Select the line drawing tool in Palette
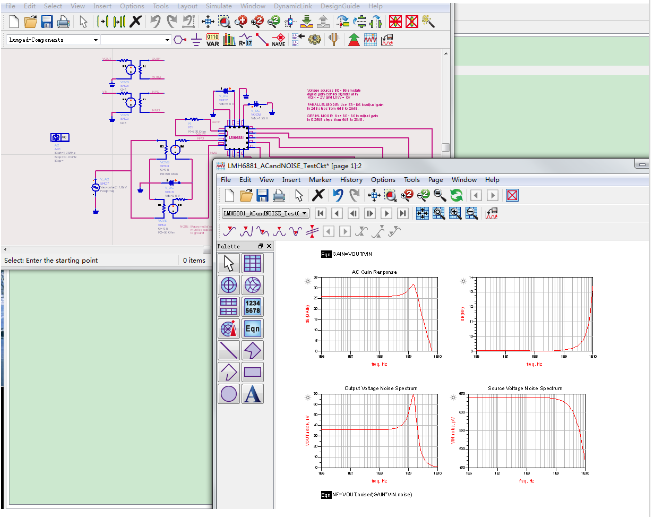The height and width of the screenshot is (517, 651). 229,350
